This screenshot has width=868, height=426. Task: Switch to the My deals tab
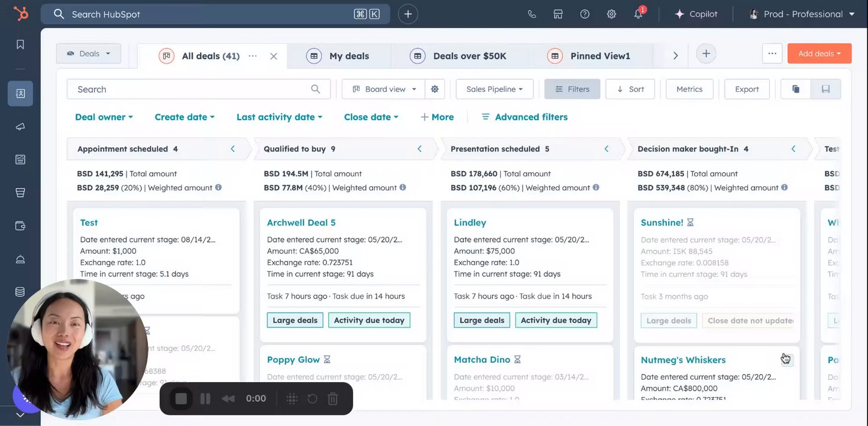click(x=339, y=56)
